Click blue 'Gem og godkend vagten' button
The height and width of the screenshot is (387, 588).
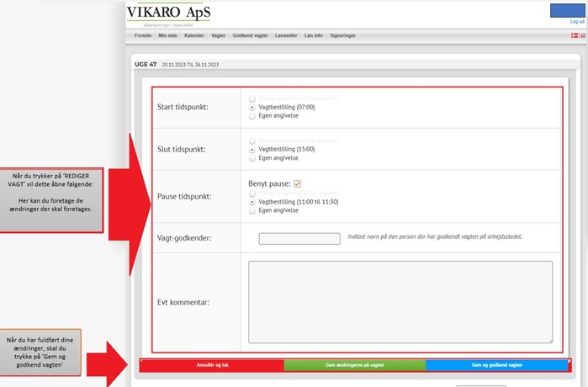click(496, 365)
